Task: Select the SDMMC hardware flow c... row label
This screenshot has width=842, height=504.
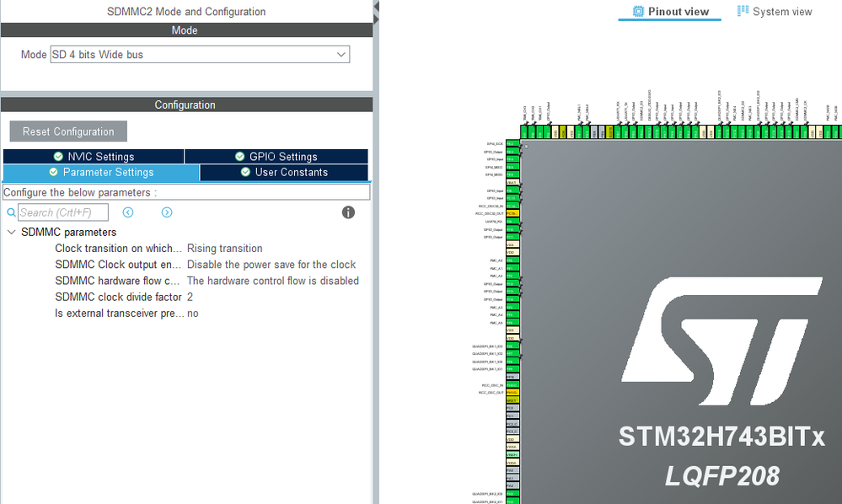Action: coord(117,281)
